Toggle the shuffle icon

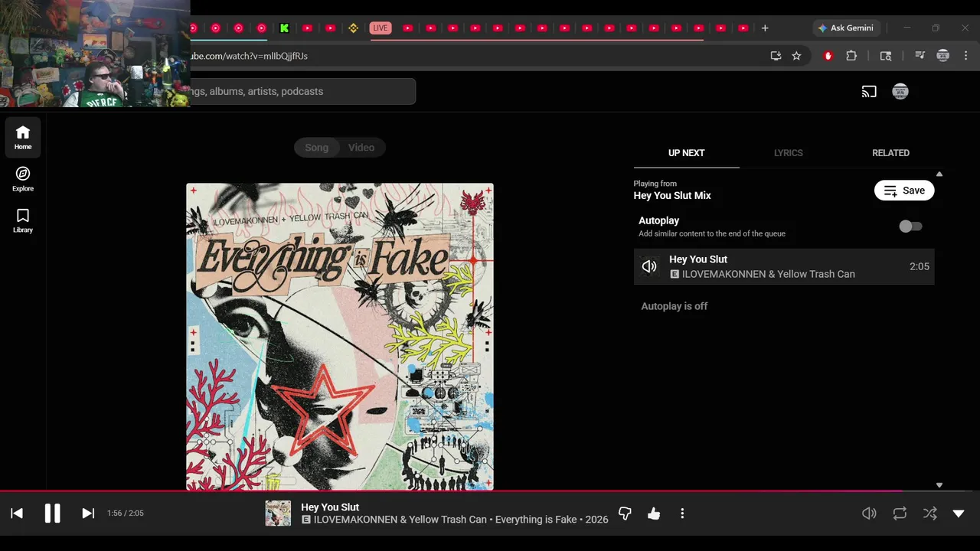(x=929, y=514)
